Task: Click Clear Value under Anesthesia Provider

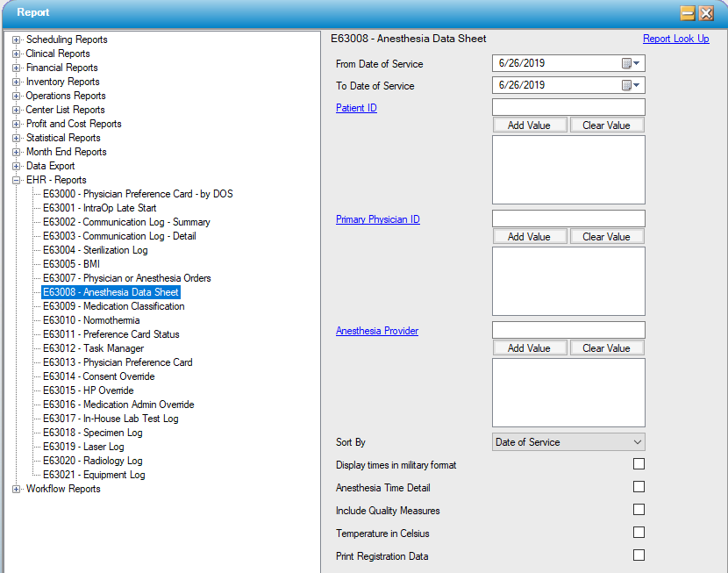Action: pos(606,348)
